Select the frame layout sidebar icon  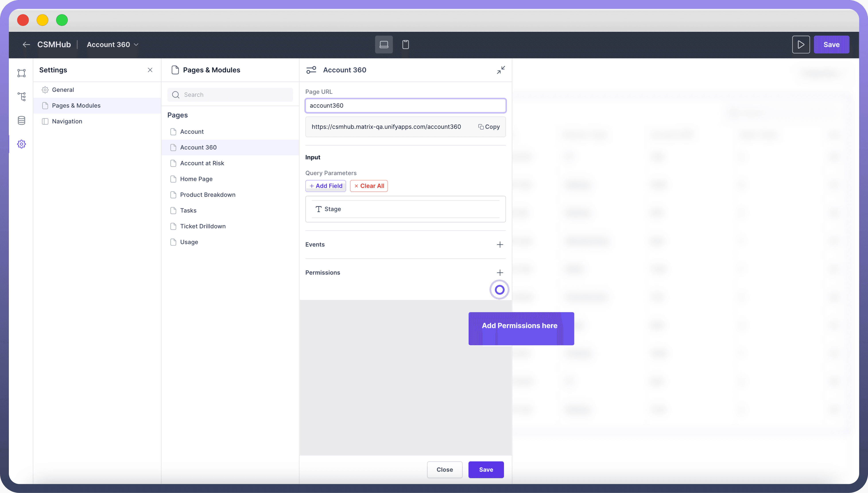point(21,73)
